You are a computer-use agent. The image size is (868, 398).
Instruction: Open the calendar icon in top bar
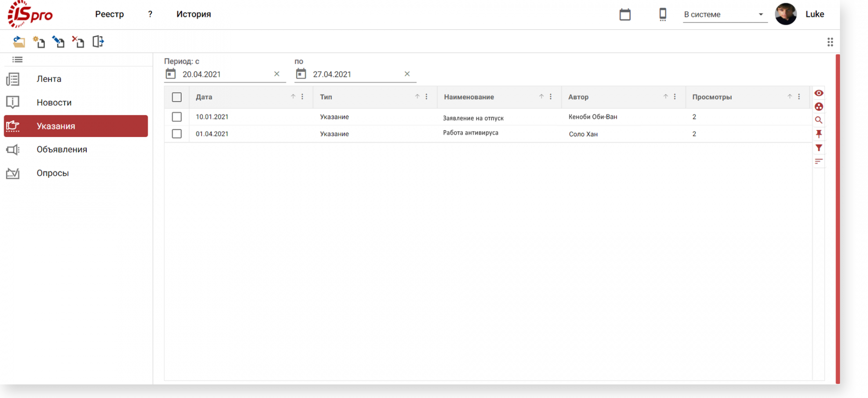tap(625, 14)
